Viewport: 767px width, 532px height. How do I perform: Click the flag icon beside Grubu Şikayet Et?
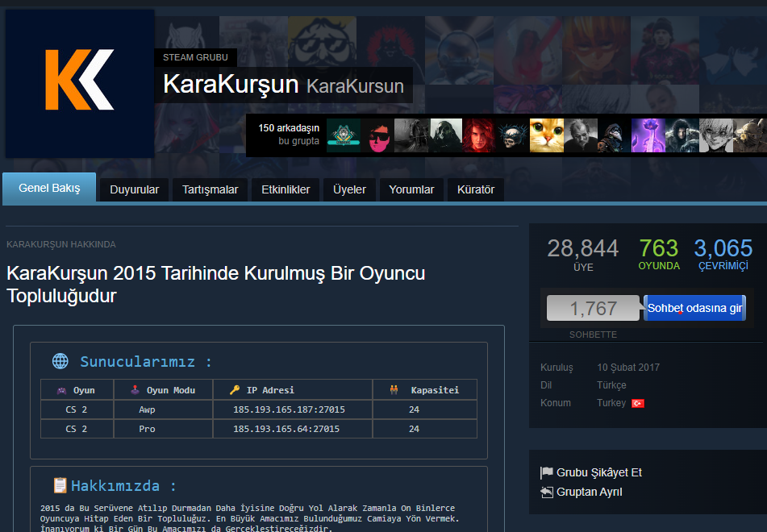tap(546, 472)
